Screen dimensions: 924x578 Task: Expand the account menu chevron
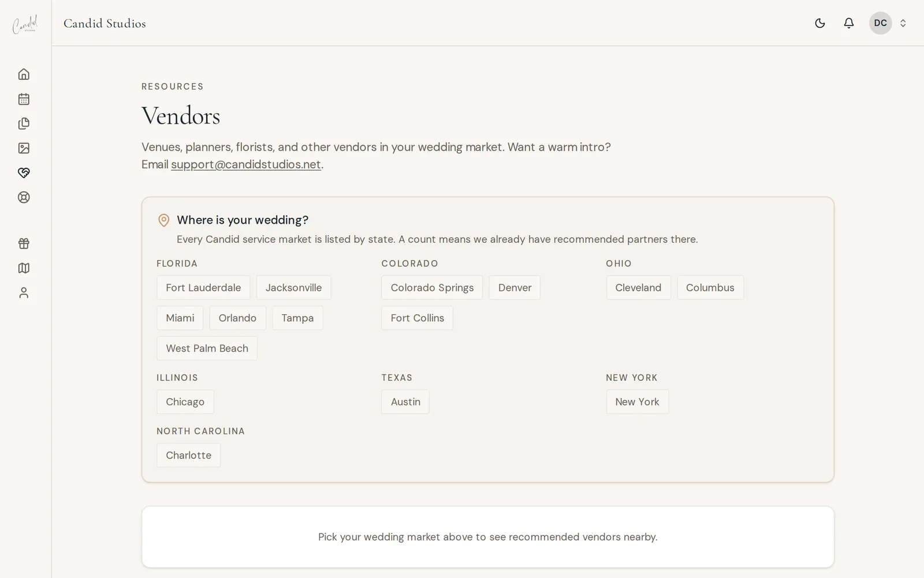pos(903,23)
